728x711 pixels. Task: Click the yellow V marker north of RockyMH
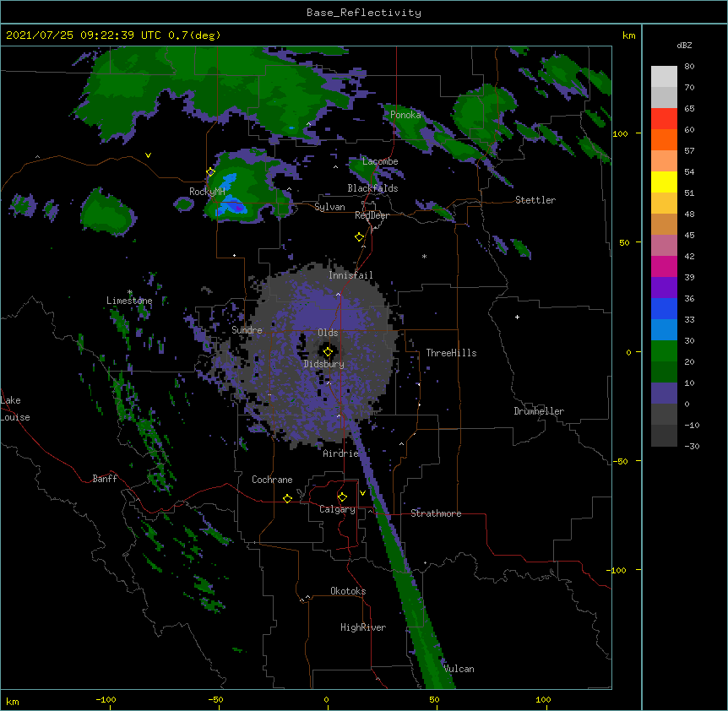coord(148,155)
